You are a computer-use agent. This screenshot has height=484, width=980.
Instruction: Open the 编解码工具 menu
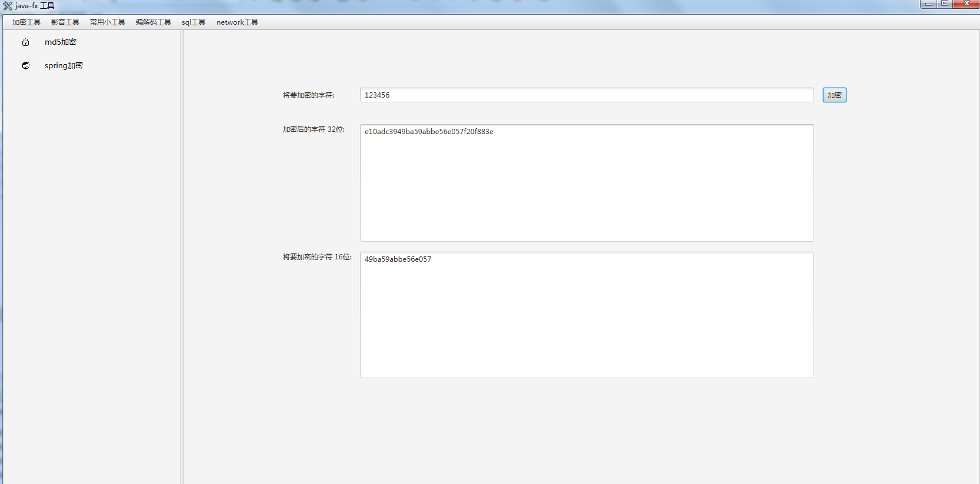pos(154,22)
